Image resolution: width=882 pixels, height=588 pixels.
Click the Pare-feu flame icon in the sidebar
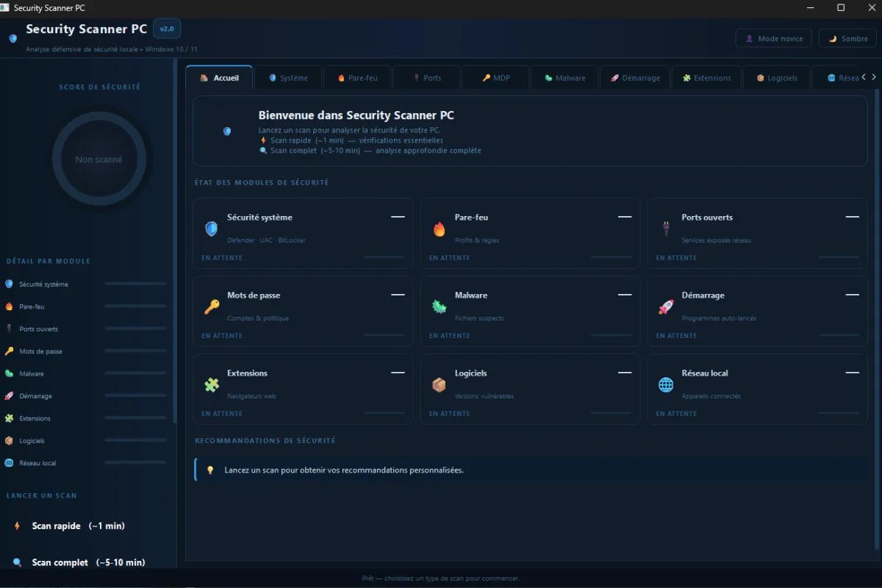click(x=10, y=306)
